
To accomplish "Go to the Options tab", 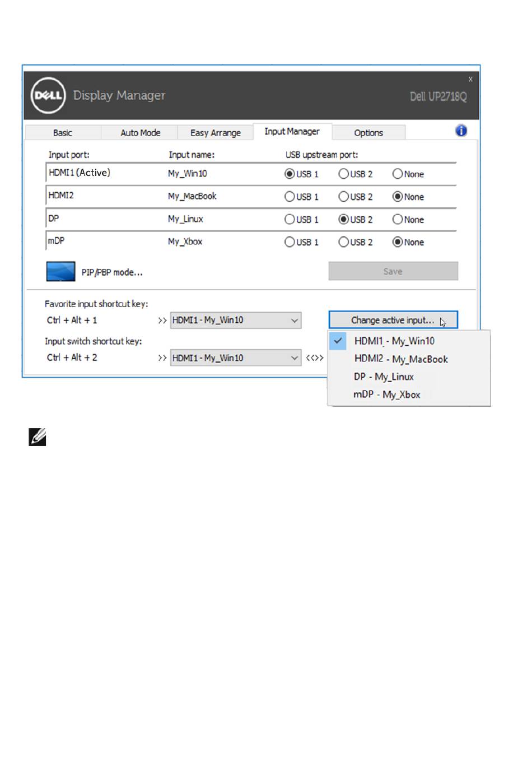I will (x=368, y=133).
